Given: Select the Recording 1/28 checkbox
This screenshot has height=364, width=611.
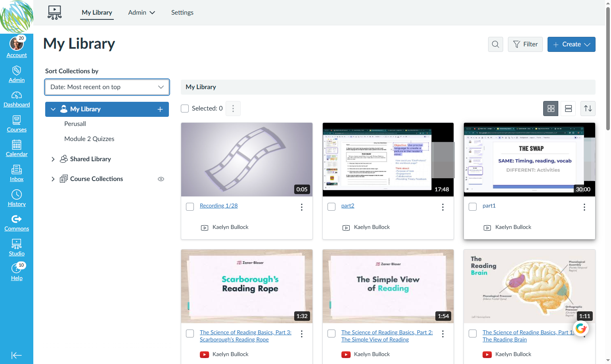Looking at the screenshot, I should point(190,207).
